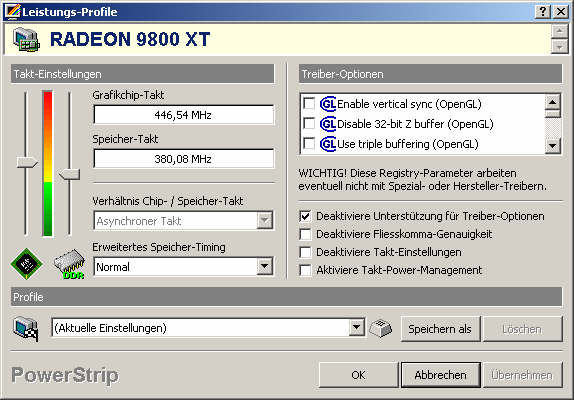574x400 pixels.
Task: Click Speichern als button
Action: tap(440, 329)
